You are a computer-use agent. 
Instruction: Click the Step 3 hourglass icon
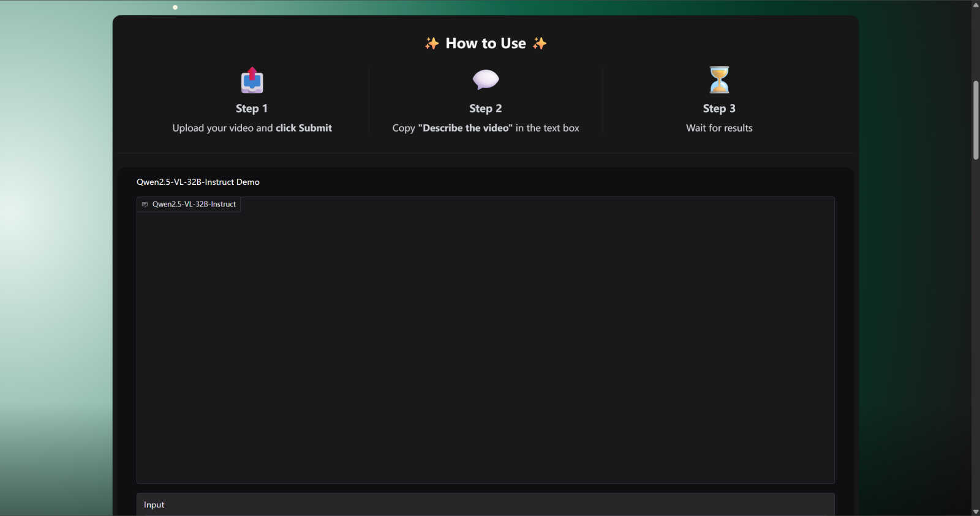719,80
